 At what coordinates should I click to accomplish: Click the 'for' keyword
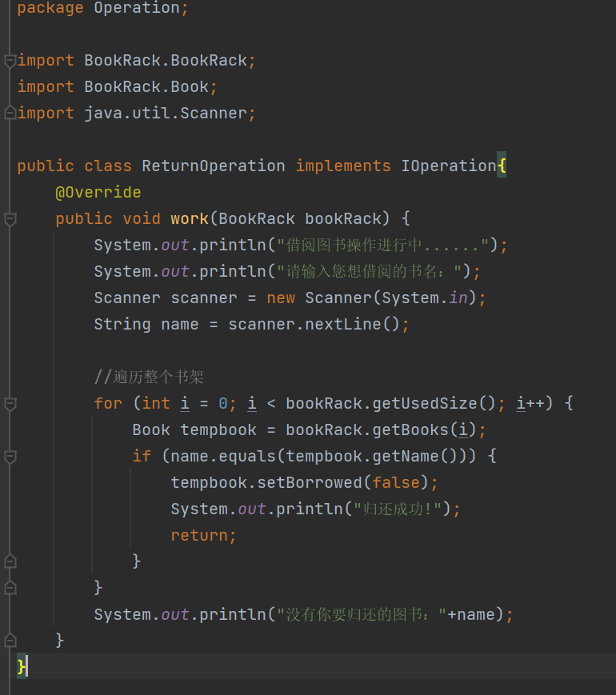(108, 403)
